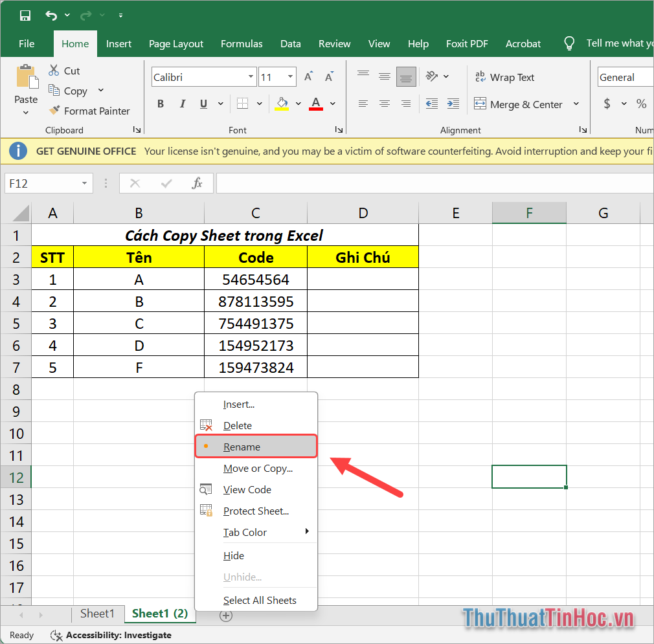Image resolution: width=654 pixels, height=644 pixels.
Task: Expand the Paste options arrow
Action: pyautogui.click(x=26, y=113)
